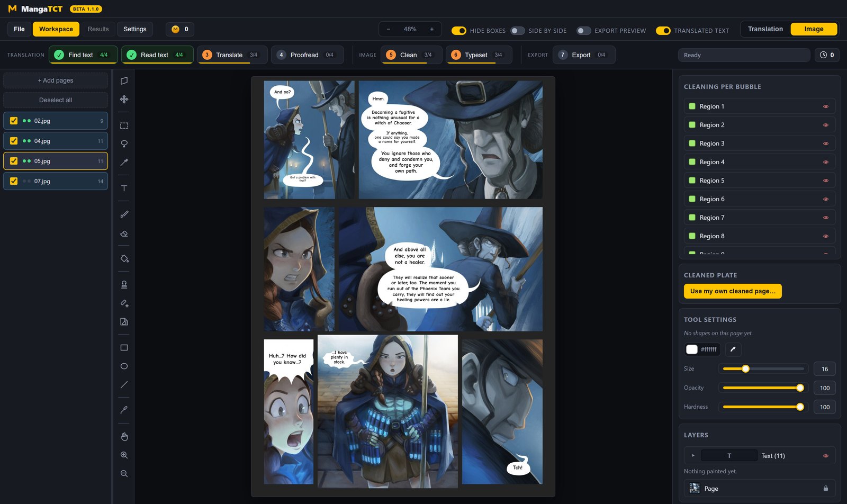This screenshot has width=847, height=504.
Task: Adjust the Size slider handle
Action: [x=745, y=369]
